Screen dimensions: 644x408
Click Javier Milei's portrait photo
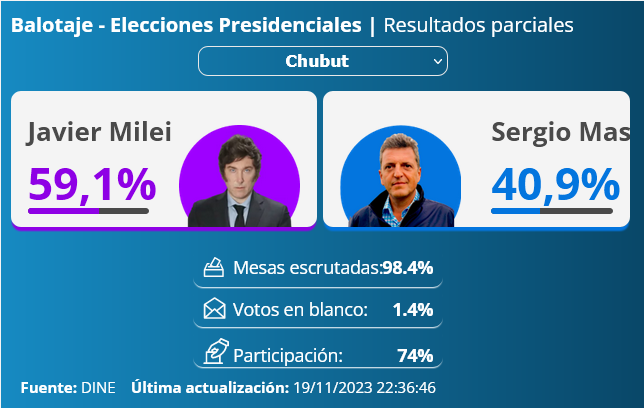tap(239, 177)
